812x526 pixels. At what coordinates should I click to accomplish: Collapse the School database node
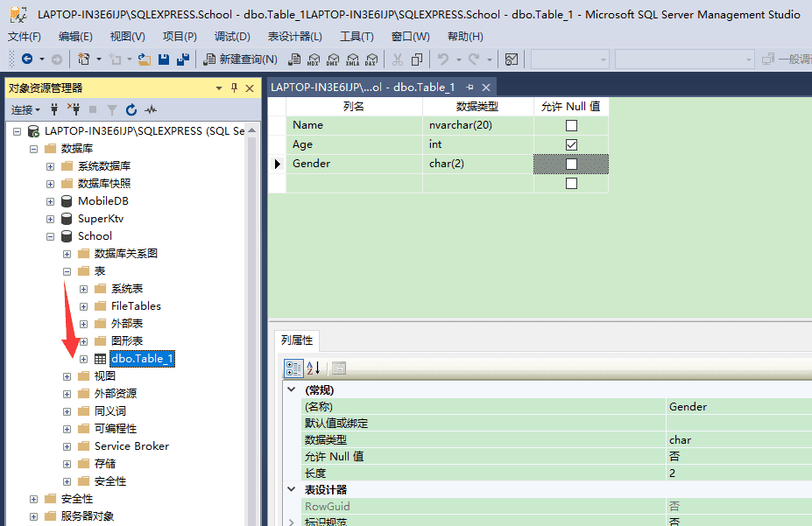pos(50,235)
